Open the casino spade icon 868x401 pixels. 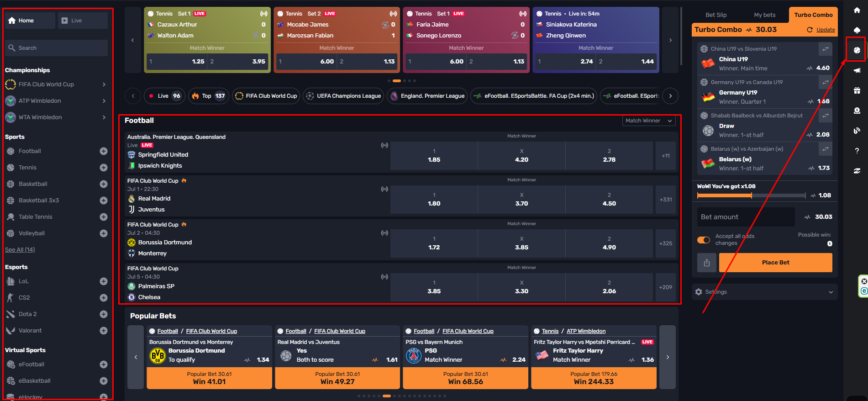[x=857, y=30]
